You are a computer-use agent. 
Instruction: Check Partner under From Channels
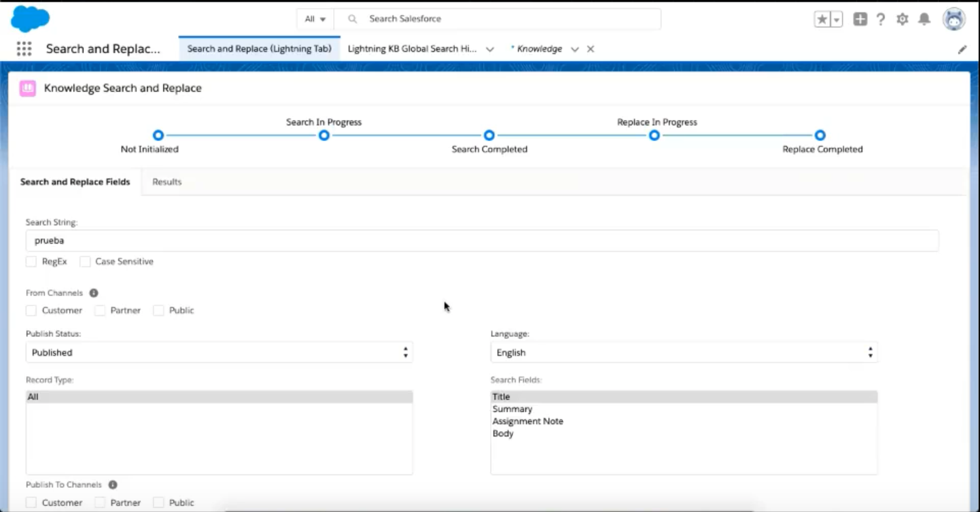pos(100,311)
